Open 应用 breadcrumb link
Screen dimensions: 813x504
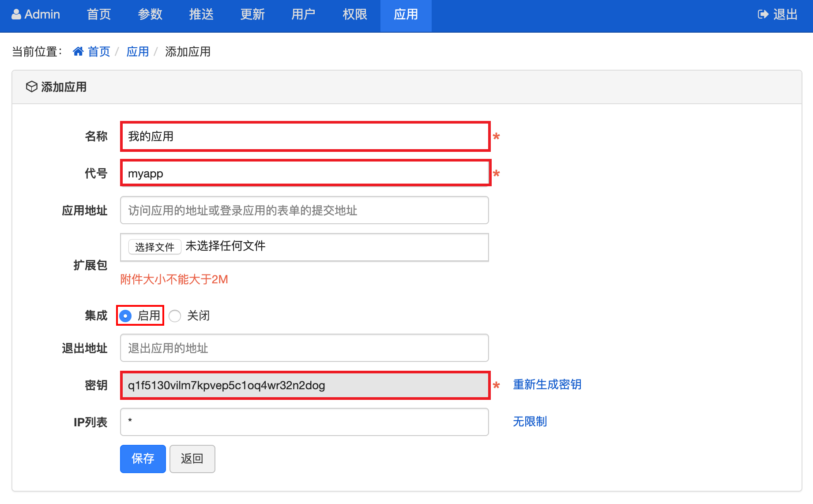point(137,52)
